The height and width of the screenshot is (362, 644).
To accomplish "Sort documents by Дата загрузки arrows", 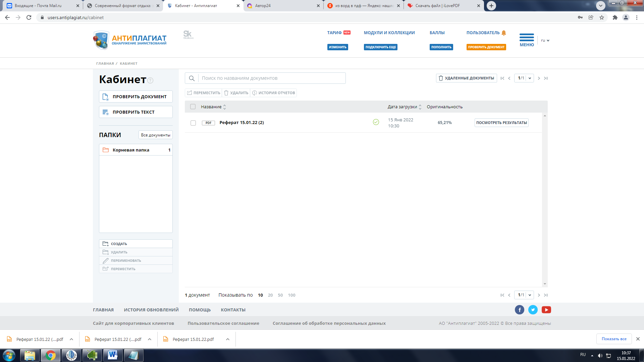I will tap(420, 107).
